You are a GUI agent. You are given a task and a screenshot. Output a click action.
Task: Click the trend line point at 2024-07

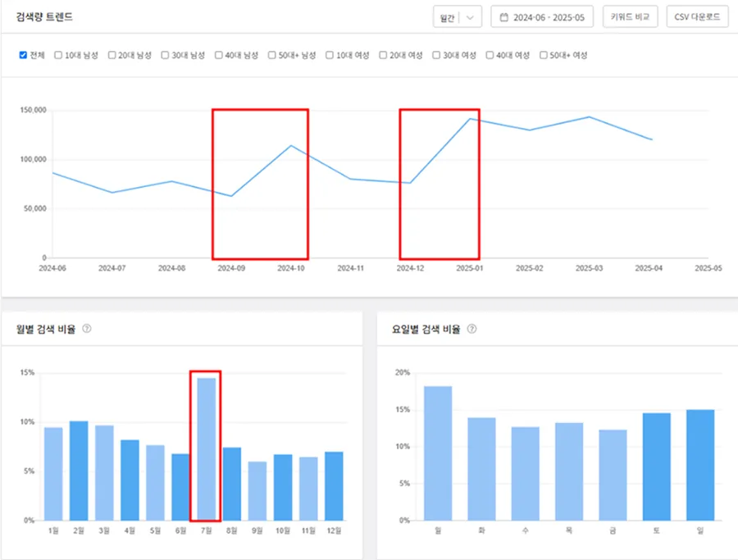[112, 193]
